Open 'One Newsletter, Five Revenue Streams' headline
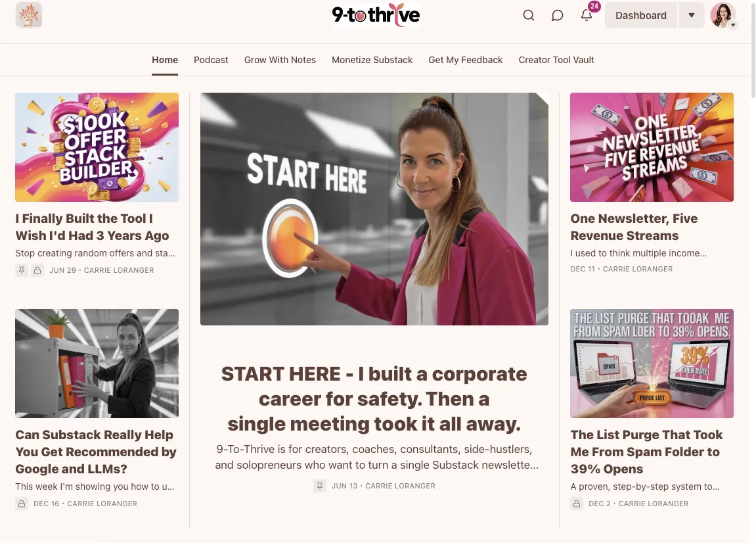Viewport: 756px width, 543px height. click(634, 227)
